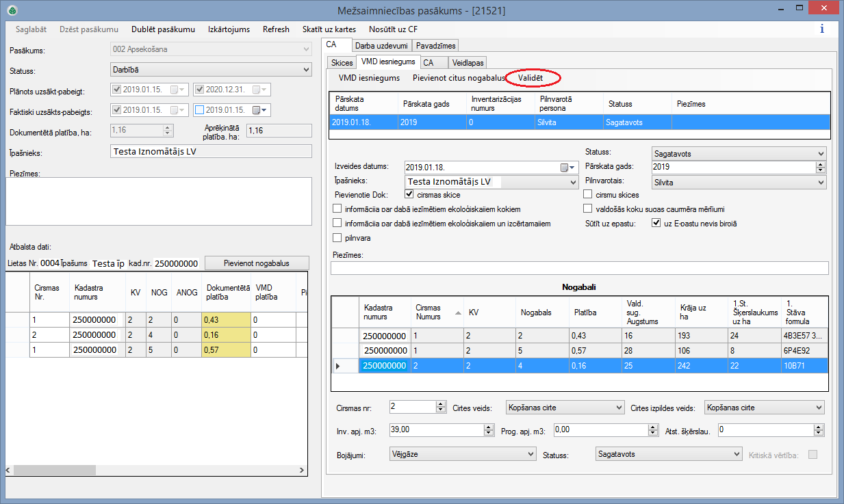Expand the Statuss dropdown showing Darbībā
The width and height of the screenshot is (844, 504).
pyautogui.click(x=306, y=70)
